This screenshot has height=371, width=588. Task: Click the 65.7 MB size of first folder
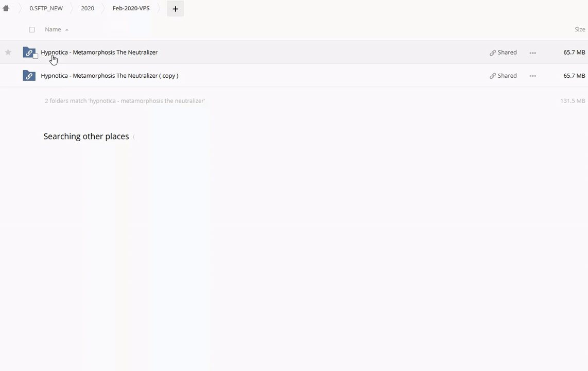coord(574,53)
